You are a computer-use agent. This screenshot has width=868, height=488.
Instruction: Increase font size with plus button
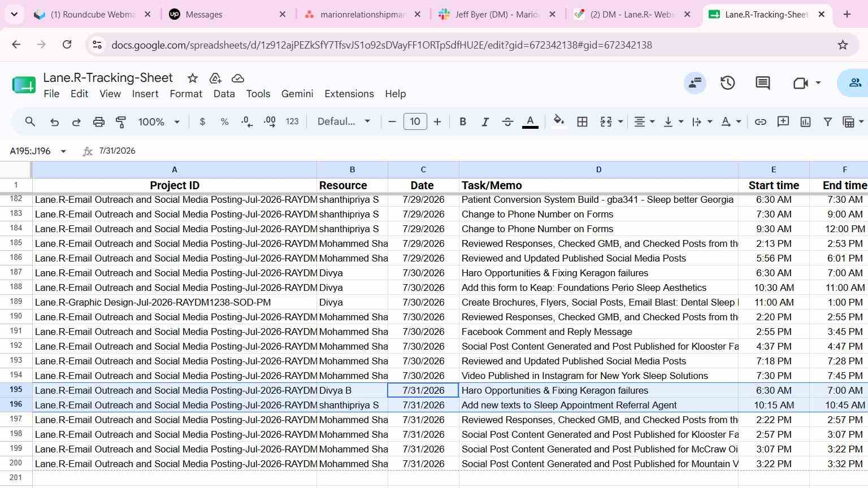pos(437,121)
